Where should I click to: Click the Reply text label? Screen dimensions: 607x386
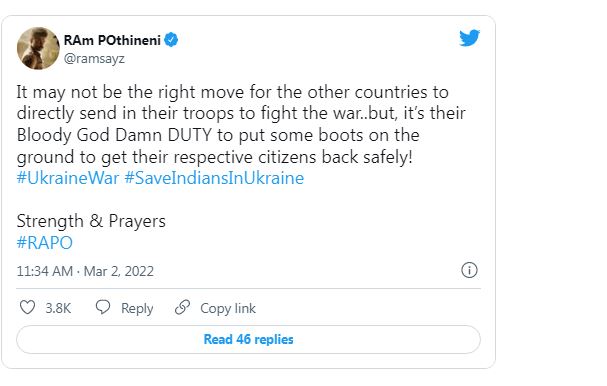pyautogui.click(x=137, y=309)
